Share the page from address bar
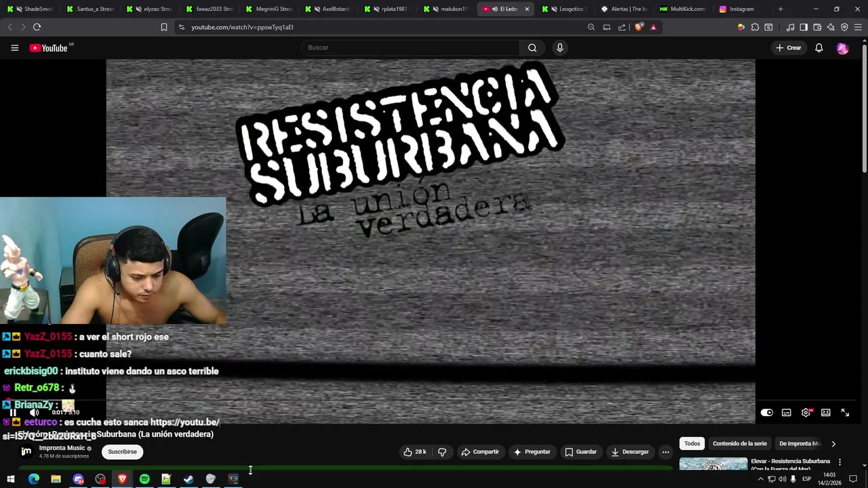This screenshot has height=488, width=868. point(622,27)
